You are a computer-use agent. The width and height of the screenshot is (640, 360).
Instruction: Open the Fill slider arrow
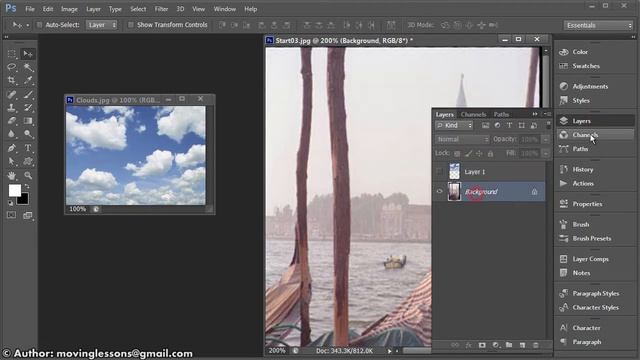pos(546,153)
